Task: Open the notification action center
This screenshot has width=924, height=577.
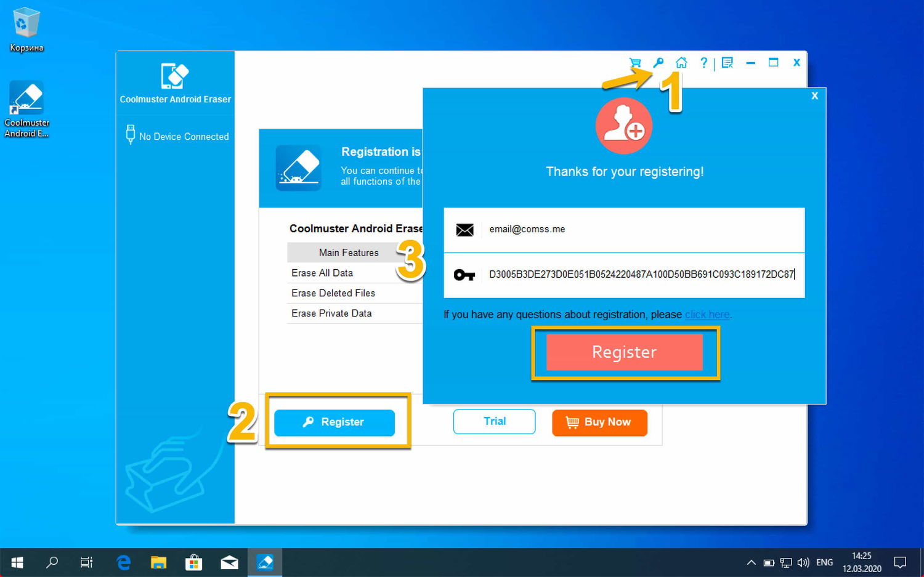Action: coord(900,562)
